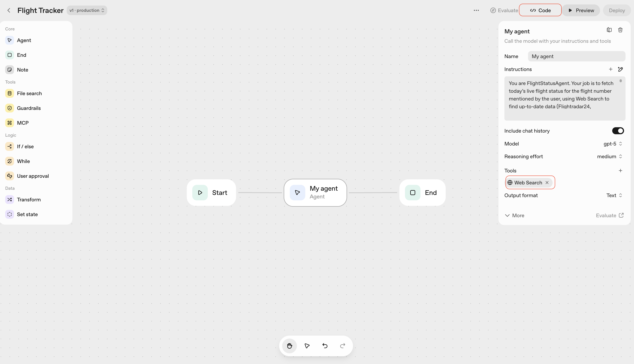Screen dimensions: 634x364
Task: Disable Include chat history
Action: (618, 131)
